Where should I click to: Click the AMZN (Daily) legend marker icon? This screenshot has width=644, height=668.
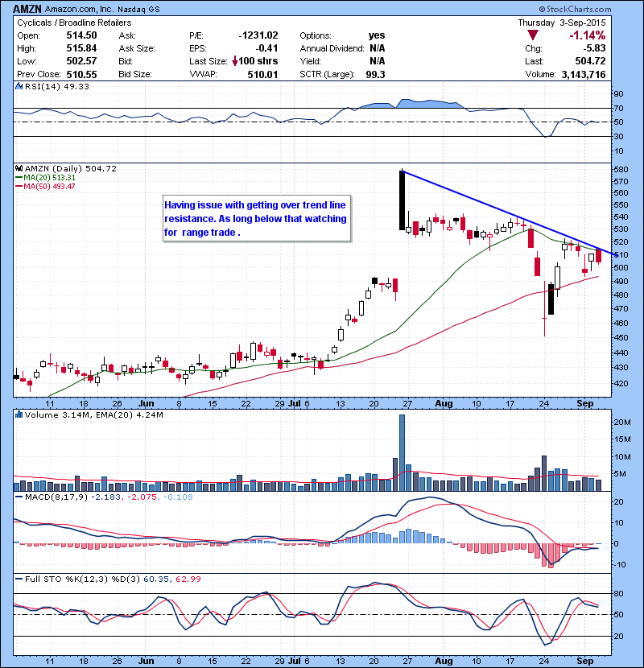[18, 168]
